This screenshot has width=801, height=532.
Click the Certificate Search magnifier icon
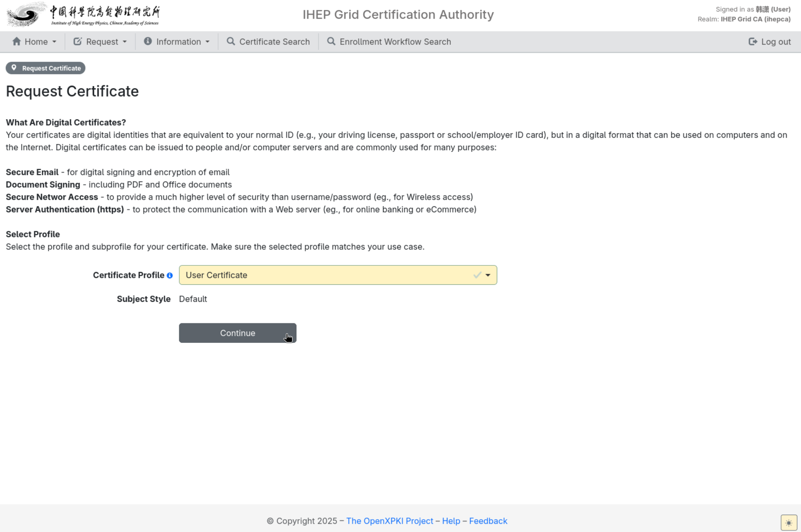(231, 41)
